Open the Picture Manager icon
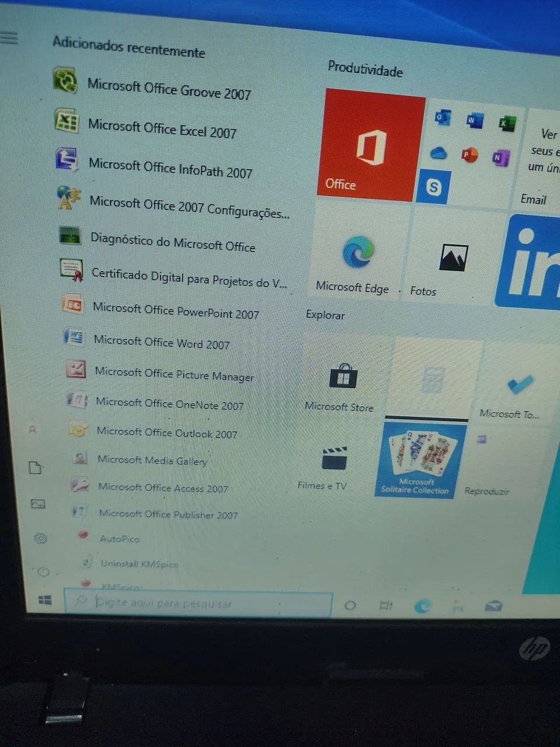The width and height of the screenshot is (560, 747). pos(76,369)
